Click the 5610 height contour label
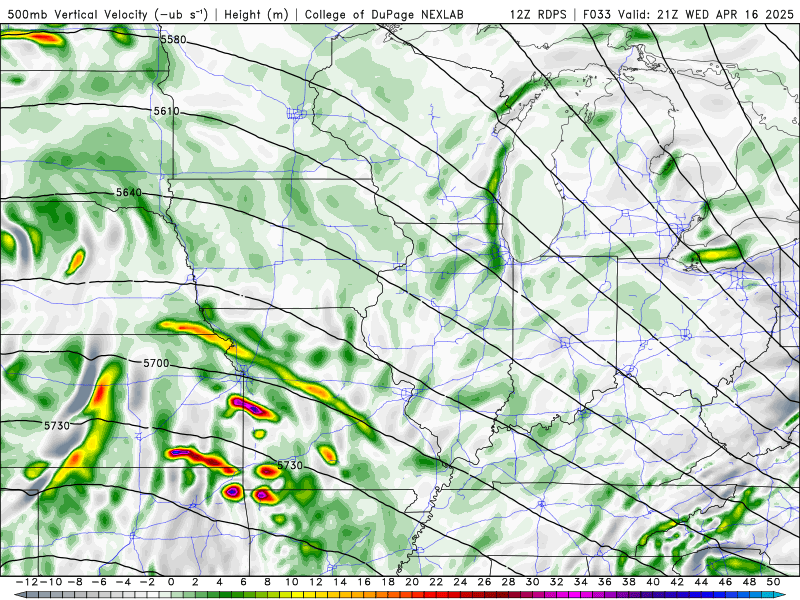 point(166,111)
